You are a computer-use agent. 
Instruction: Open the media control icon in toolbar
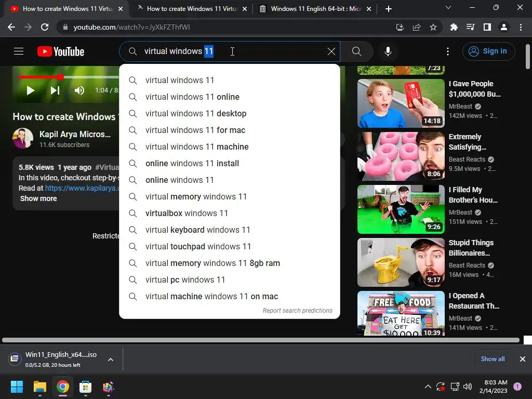point(470,27)
